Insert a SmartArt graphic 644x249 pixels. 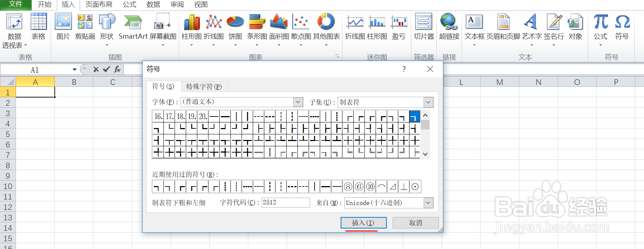tap(133, 27)
